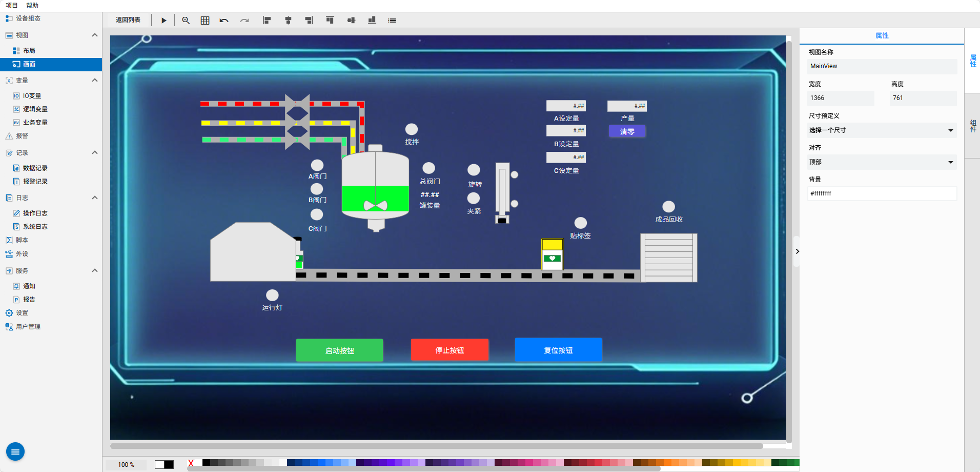Viewport: 980px width, 472px height.
Task: Click the 运行灯 indicator circle
Action: click(272, 295)
